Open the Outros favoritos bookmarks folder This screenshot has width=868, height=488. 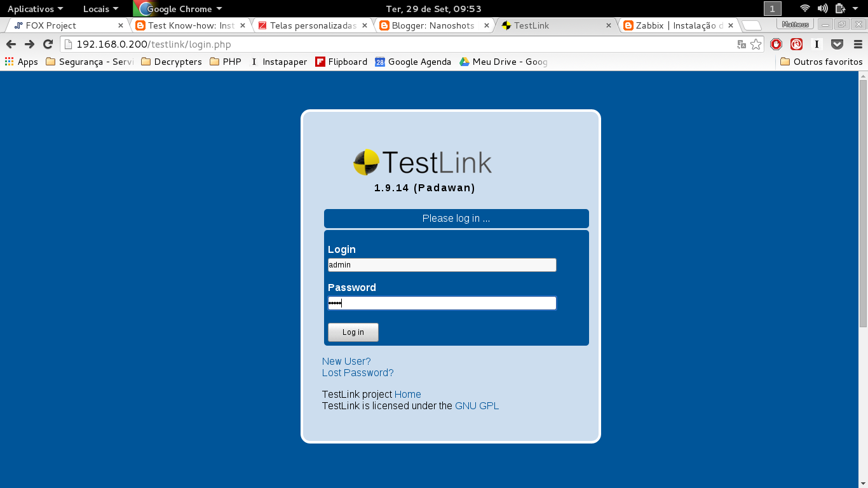819,62
